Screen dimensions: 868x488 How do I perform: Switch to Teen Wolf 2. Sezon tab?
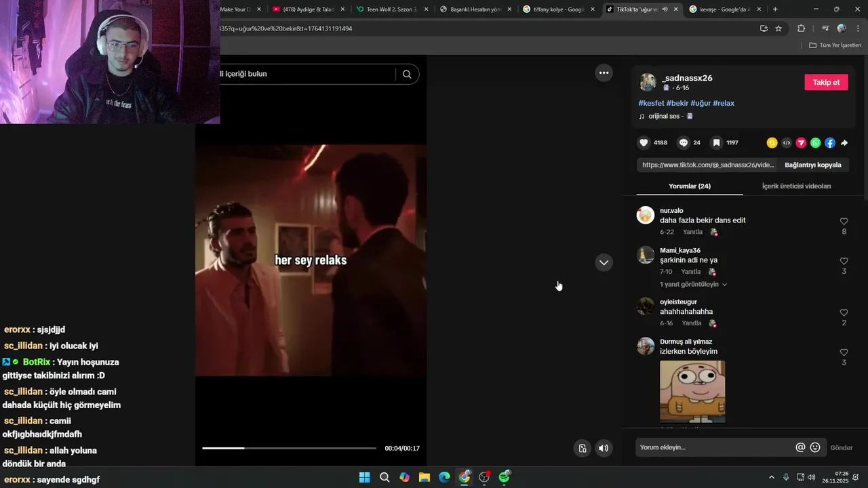click(393, 9)
